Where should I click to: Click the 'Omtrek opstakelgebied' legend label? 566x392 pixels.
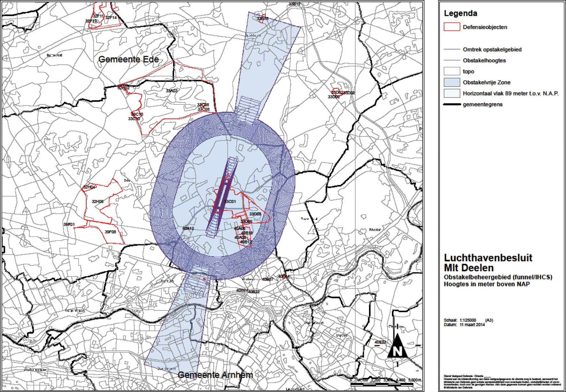492,50
